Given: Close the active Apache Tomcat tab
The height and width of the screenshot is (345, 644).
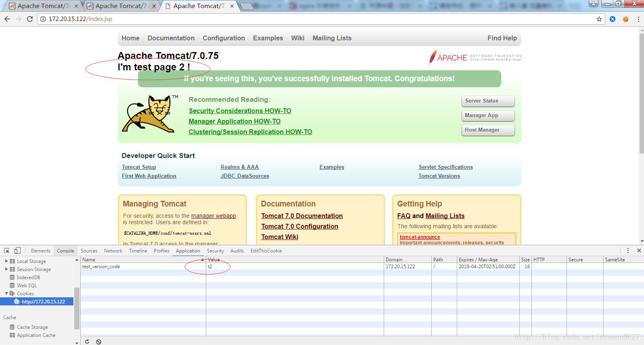Looking at the screenshot, I should click(232, 6).
